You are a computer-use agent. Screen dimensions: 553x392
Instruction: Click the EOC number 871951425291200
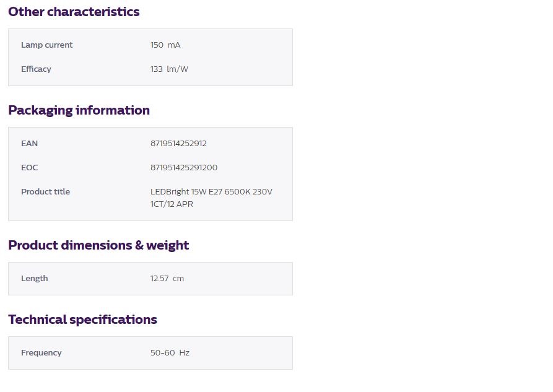click(x=184, y=168)
